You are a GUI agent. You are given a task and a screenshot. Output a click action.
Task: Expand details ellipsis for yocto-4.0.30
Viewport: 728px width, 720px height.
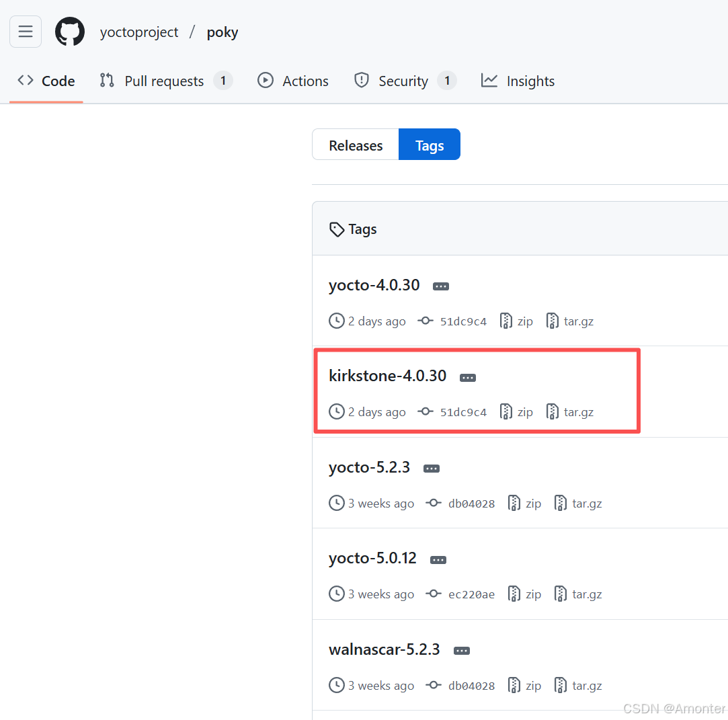pos(440,286)
